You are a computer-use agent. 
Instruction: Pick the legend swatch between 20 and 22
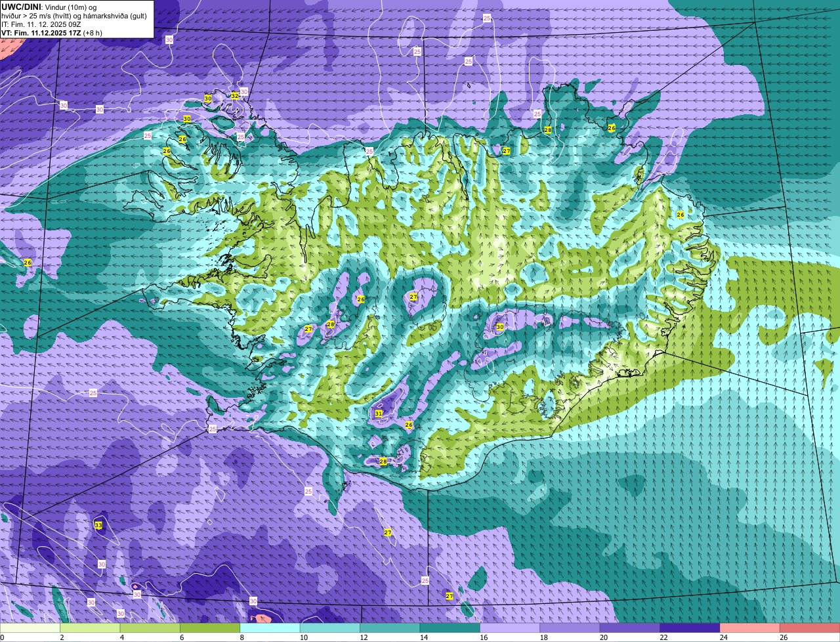pyautogui.click(x=630, y=628)
